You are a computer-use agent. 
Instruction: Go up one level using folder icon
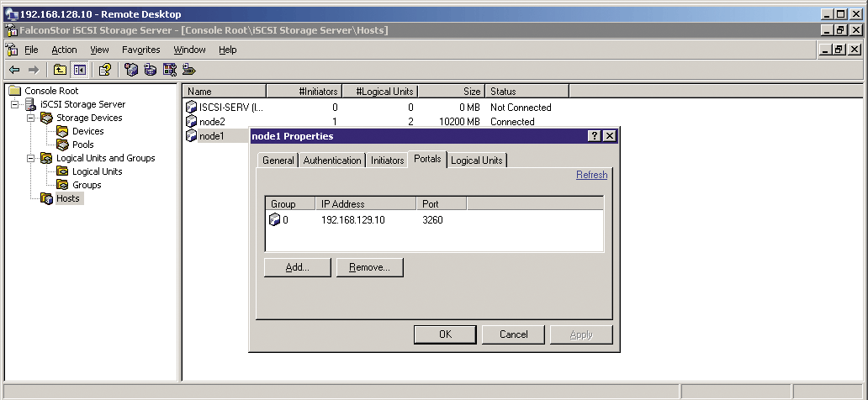pyautogui.click(x=60, y=70)
